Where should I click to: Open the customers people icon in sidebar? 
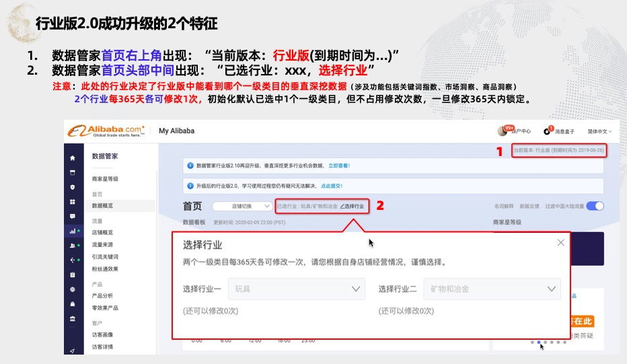click(73, 245)
